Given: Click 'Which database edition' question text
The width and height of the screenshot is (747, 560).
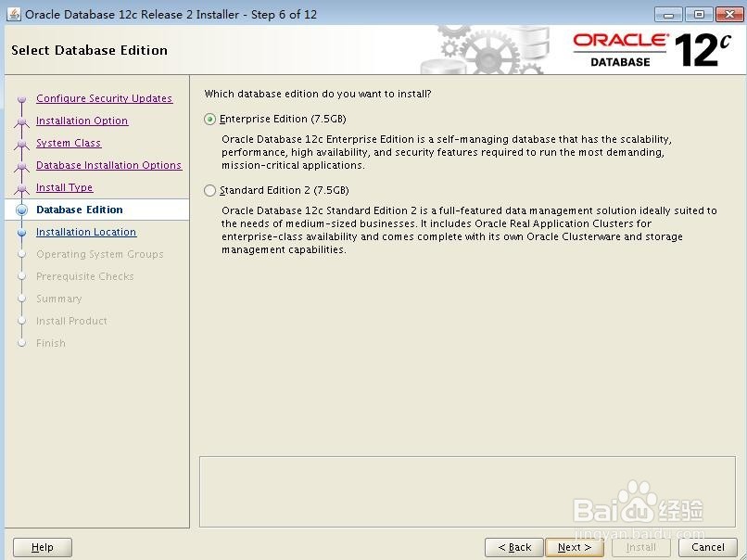Looking at the screenshot, I should coord(318,94).
